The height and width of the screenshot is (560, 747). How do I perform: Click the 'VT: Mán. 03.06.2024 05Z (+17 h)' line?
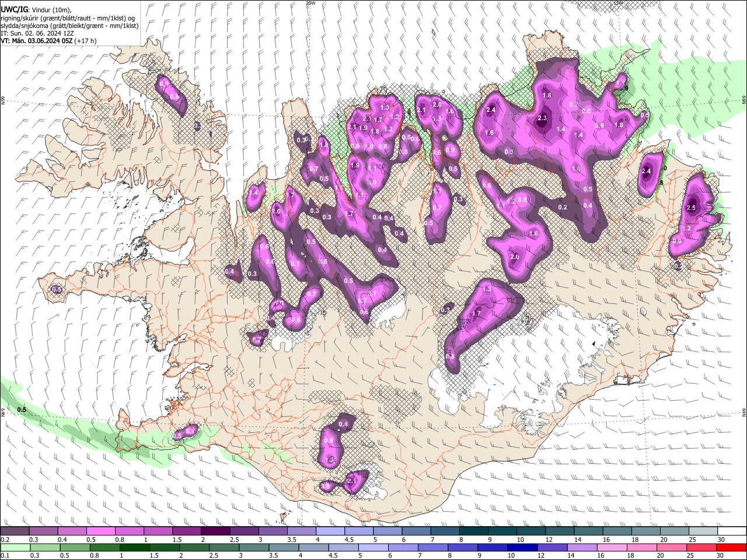click(x=48, y=41)
